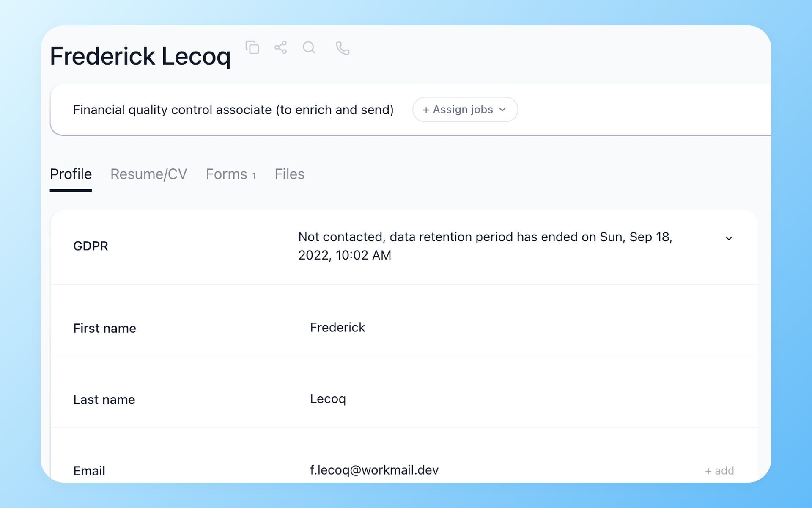
Task: Click the Lecoq last name value
Action: [x=328, y=399]
